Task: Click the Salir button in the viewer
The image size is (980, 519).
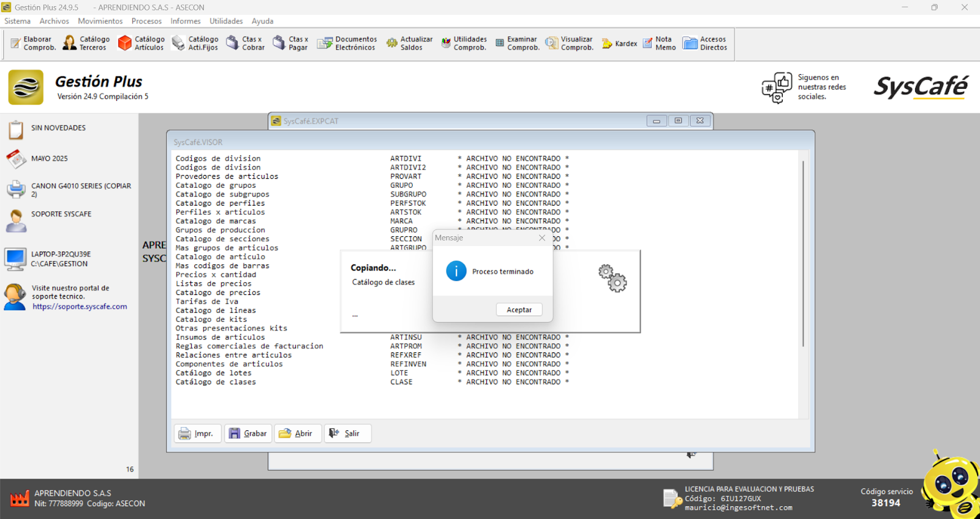Action: [347, 433]
